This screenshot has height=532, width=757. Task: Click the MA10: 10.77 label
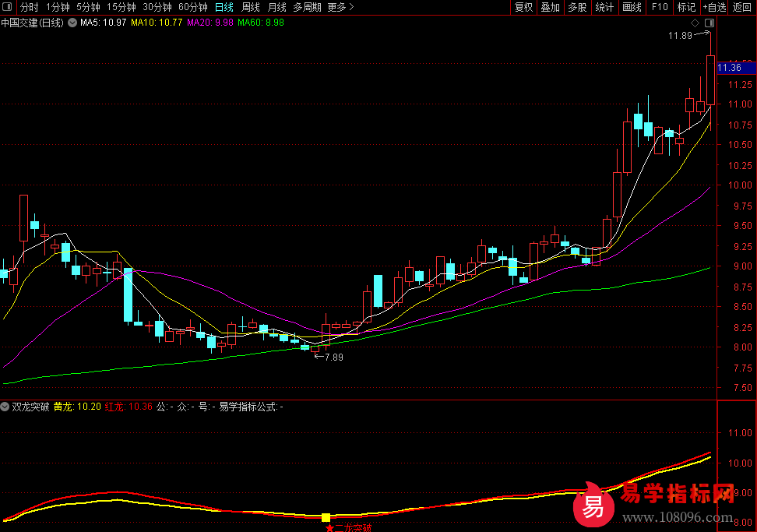coord(157,23)
